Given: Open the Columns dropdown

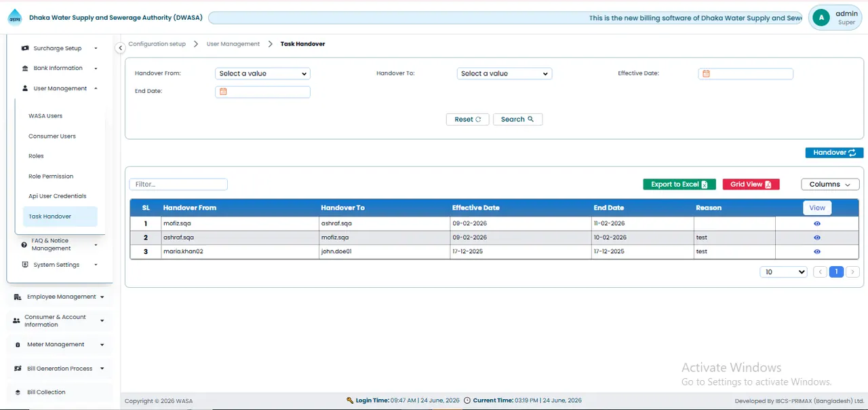Looking at the screenshot, I should tap(830, 184).
